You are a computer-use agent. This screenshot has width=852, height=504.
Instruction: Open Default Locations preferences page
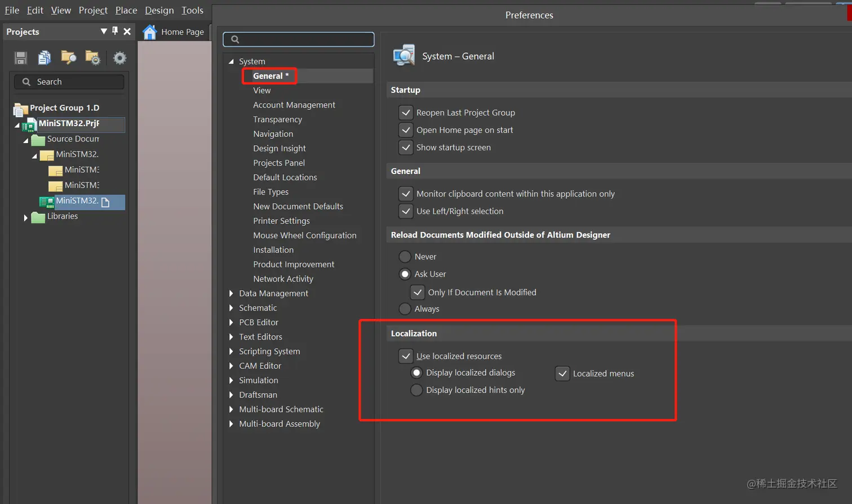[x=285, y=177]
